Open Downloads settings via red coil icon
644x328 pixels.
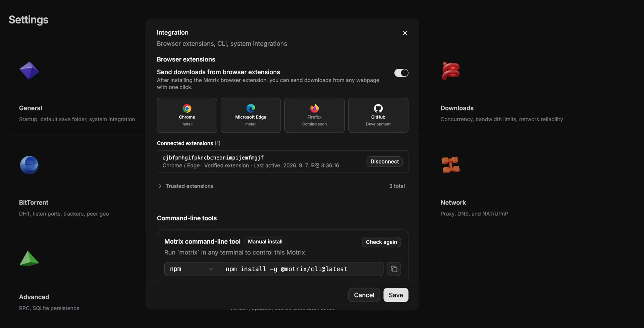pyautogui.click(x=451, y=71)
